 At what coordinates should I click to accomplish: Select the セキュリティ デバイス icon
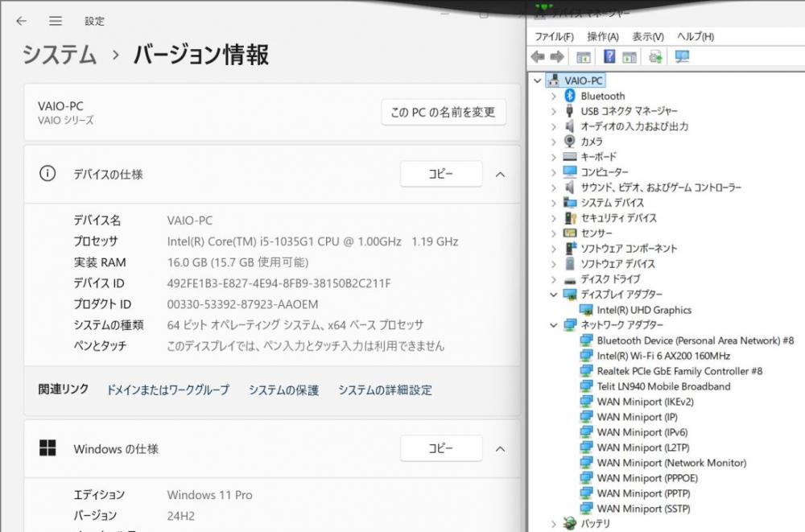point(570,218)
